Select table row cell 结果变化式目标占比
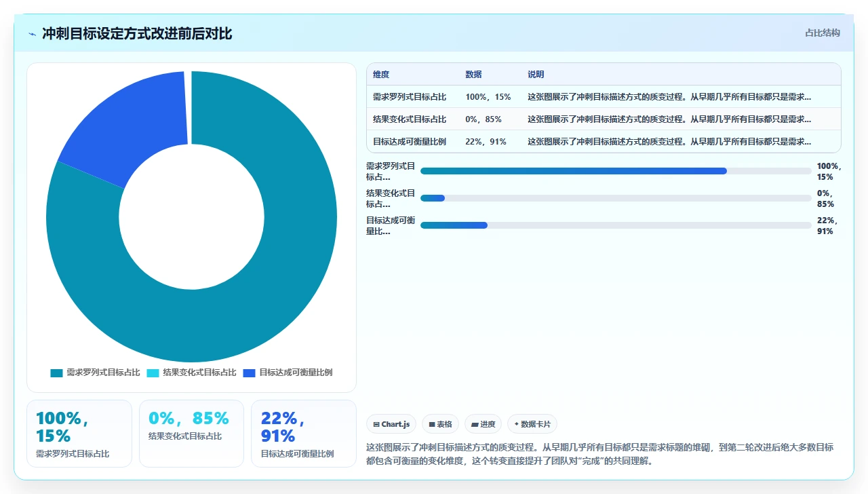868x494 pixels. [x=410, y=119]
